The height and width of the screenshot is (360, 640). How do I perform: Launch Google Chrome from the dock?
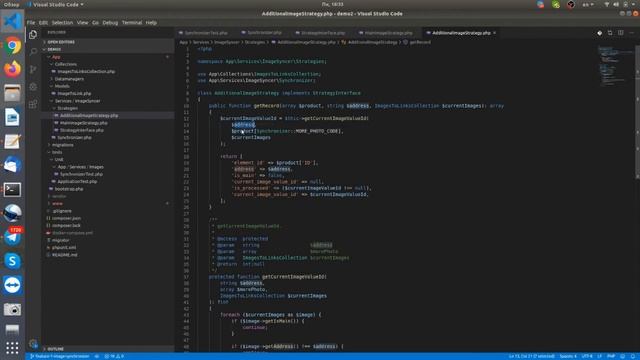coord(12,46)
